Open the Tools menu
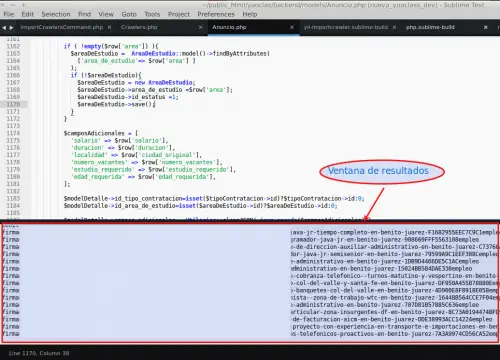 pyautogui.click(x=152, y=14)
